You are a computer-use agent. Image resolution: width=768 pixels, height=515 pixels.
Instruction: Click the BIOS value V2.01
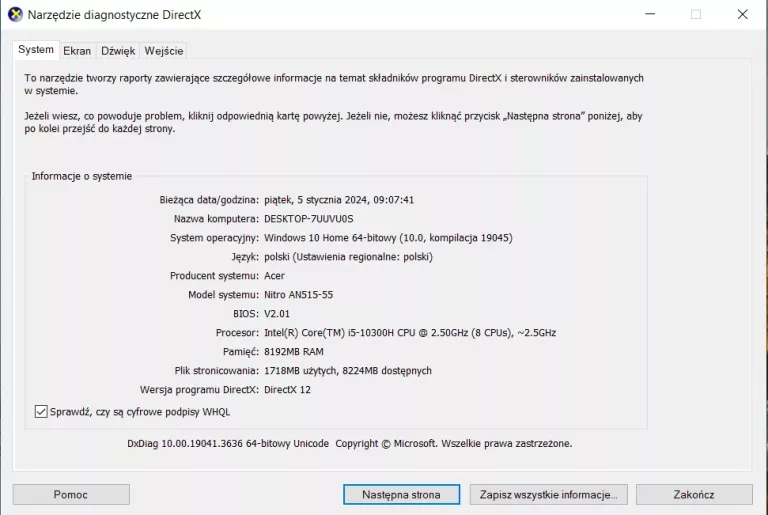coord(277,314)
